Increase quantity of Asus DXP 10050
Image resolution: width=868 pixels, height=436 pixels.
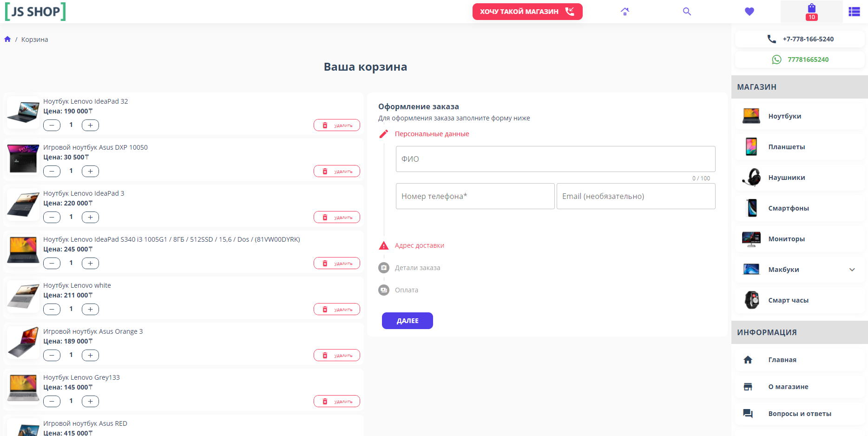click(x=90, y=171)
